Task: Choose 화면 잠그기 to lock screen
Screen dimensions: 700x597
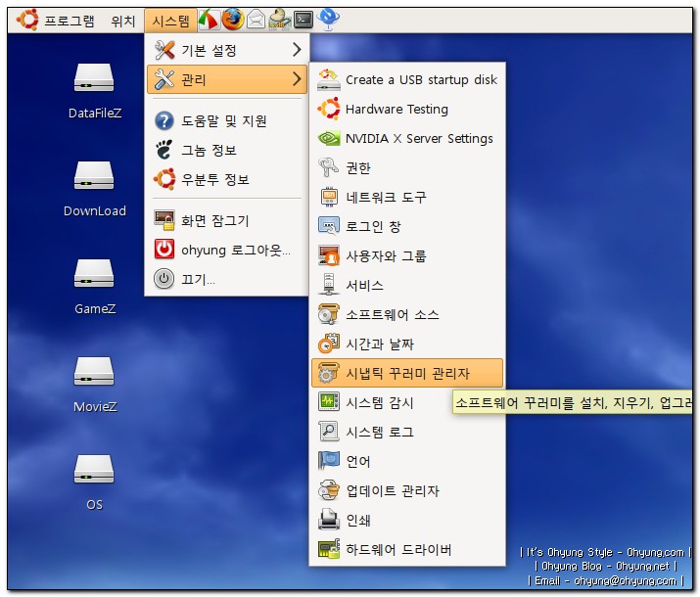Action: point(227,220)
